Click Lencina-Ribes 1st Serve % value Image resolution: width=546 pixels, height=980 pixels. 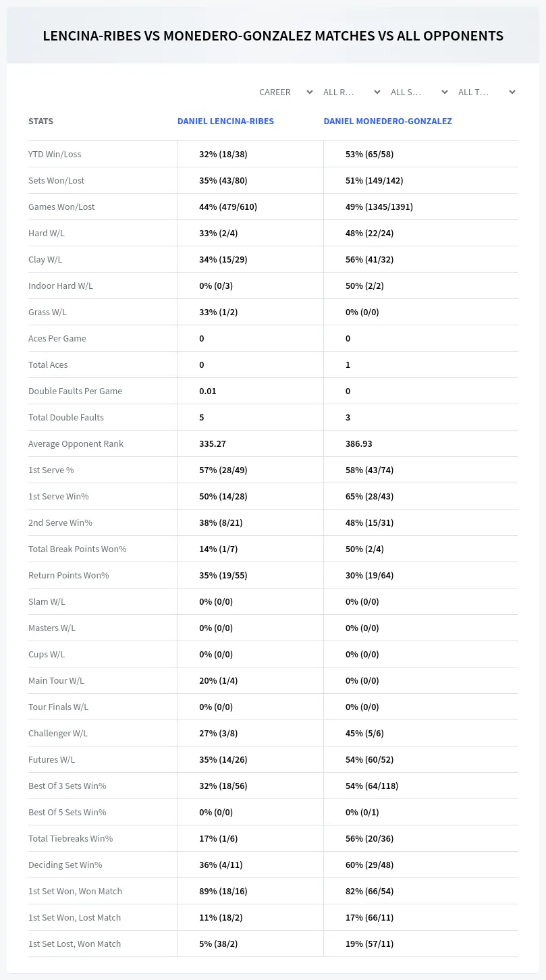coord(223,470)
